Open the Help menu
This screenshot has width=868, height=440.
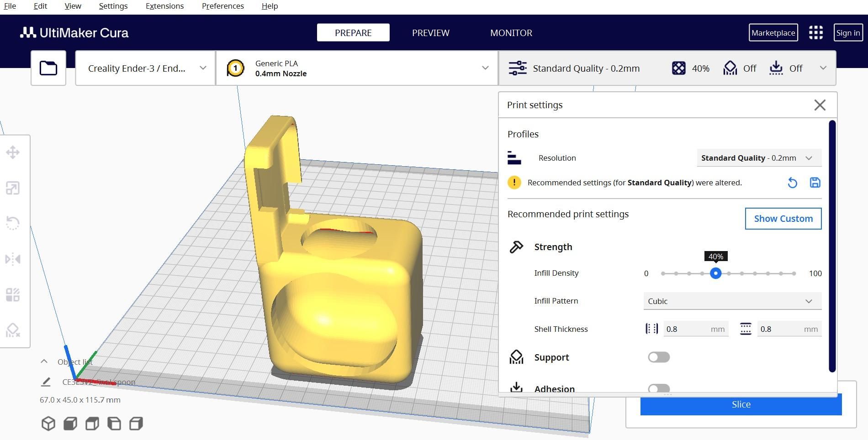[270, 6]
